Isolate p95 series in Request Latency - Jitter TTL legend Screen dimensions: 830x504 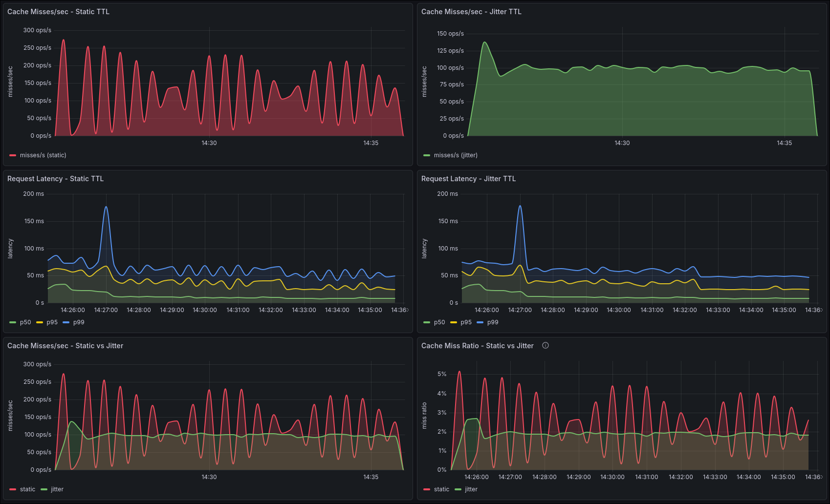(x=466, y=322)
